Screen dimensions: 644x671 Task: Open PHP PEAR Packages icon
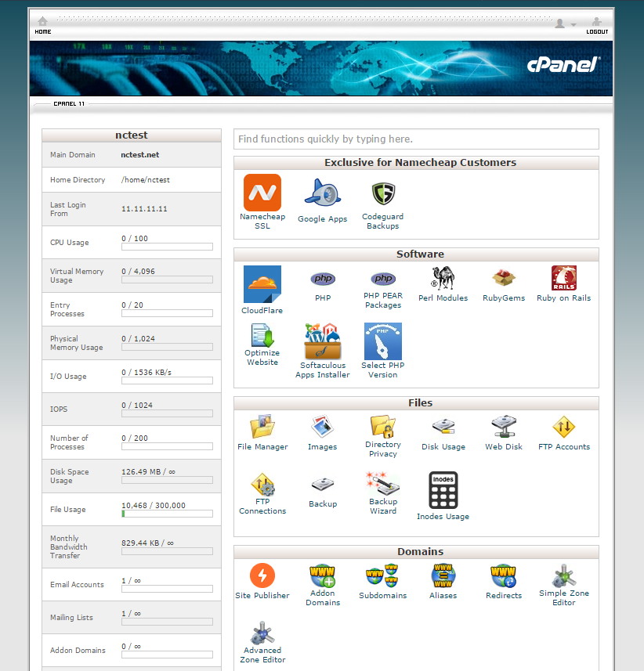(383, 279)
